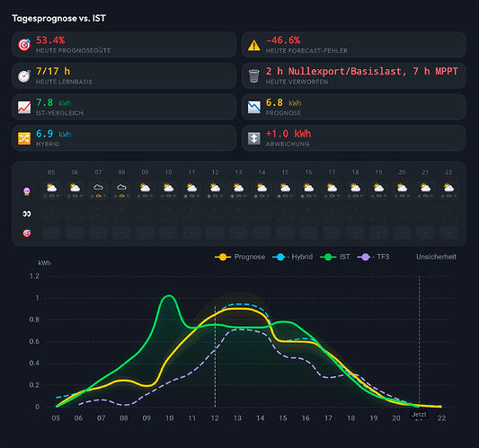Click the Jetzt marker label on the chart
The width and height of the screenshot is (479, 448).
tap(419, 415)
